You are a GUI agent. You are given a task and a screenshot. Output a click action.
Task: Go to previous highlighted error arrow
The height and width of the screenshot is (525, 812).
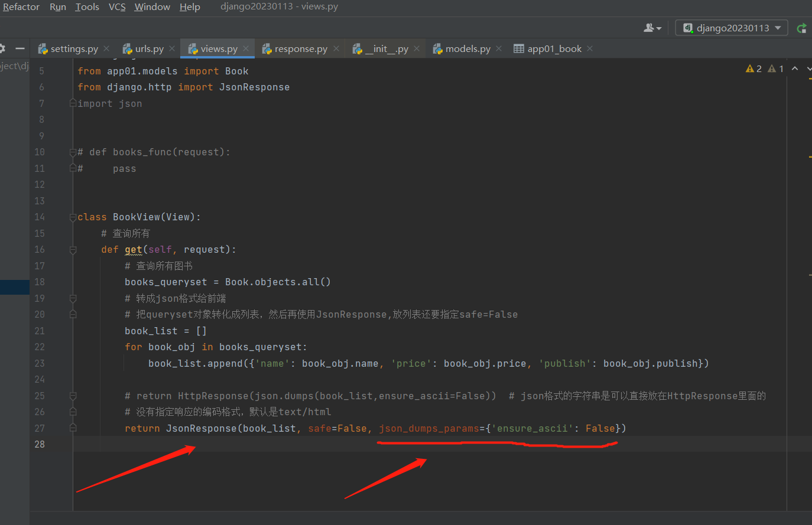pos(795,69)
